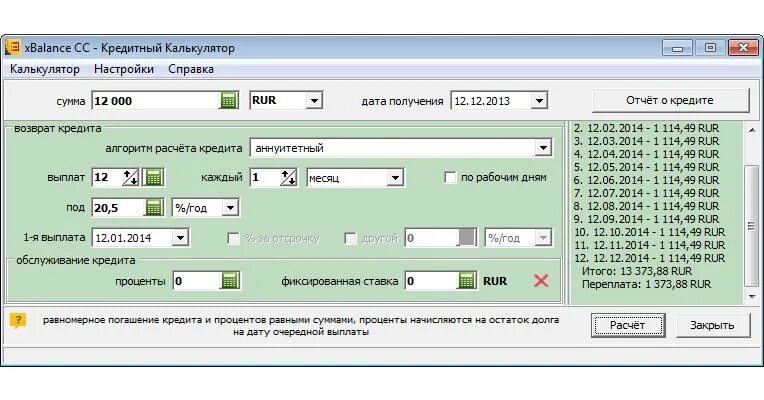Image resolution: width=764 pixels, height=400 pixels.
Task: Close the xBalance CC window
Action: 743,48
